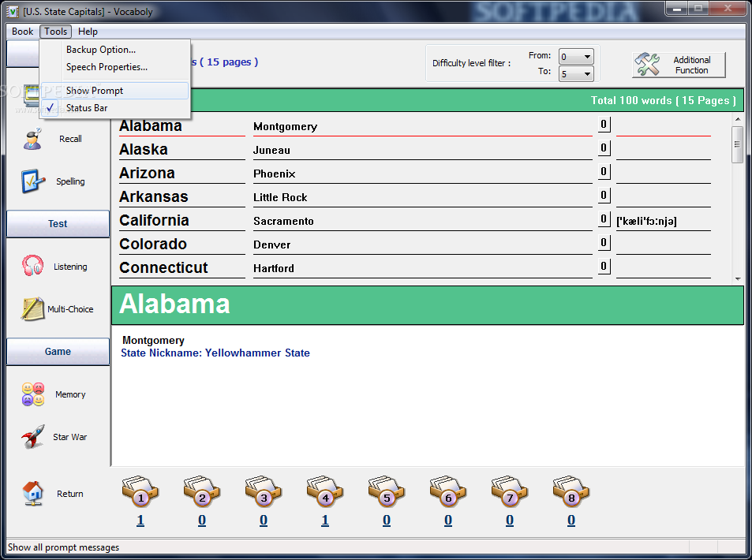Select the California word row
Viewport: 752px width, 560px height.
click(415, 221)
